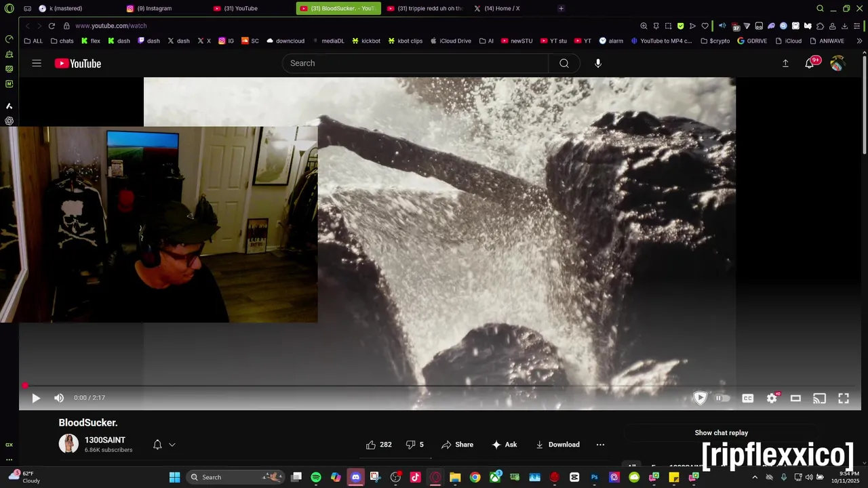Image resolution: width=868 pixels, height=488 pixels.
Task: Focus the YouTube search field
Action: tap(415, 63)
